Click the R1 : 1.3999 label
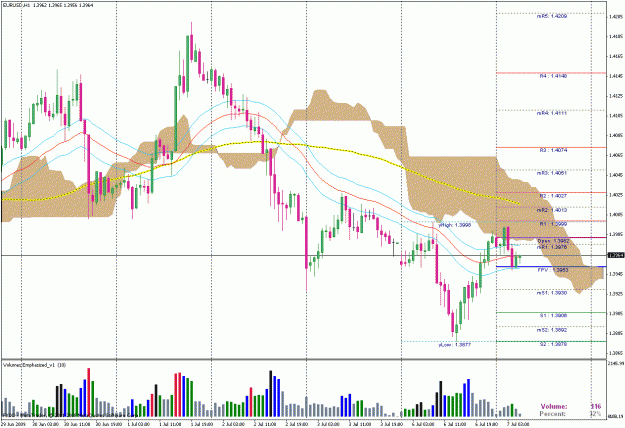Image resolution: width=625 pixels, height=428 pixels. click(x=553, y=224)
